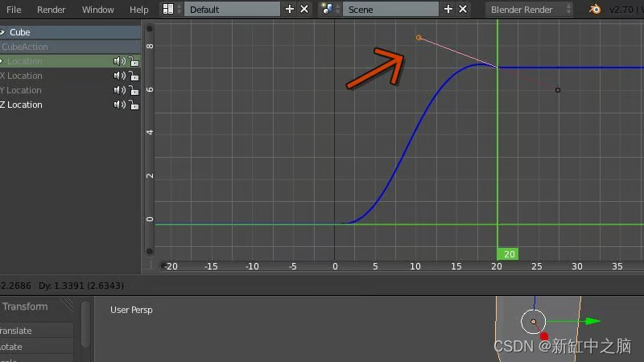
Task: Select the orange left bezier handle
Action: click(419, 38)
